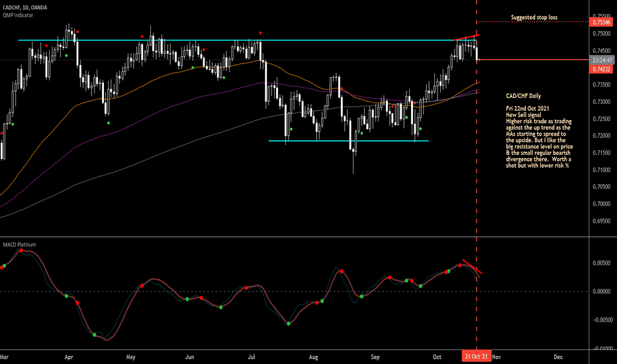Click the 'Fri 22nd Oct 2021' note line

pos(527,109)
